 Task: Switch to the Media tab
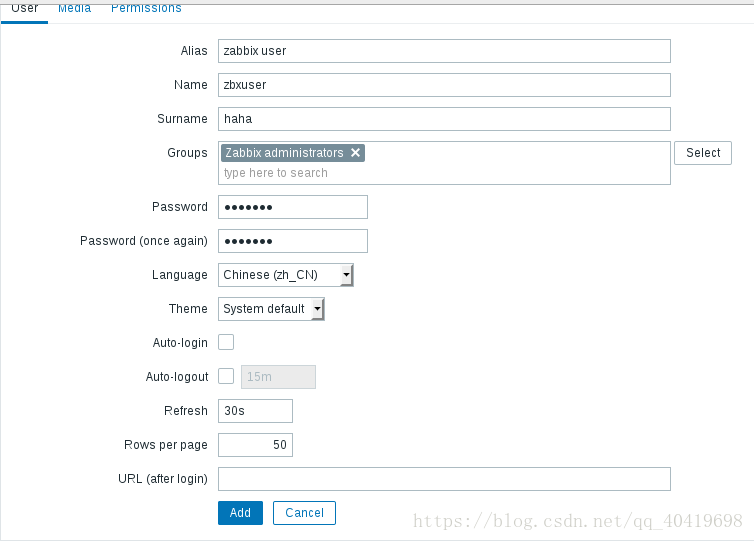75,9
